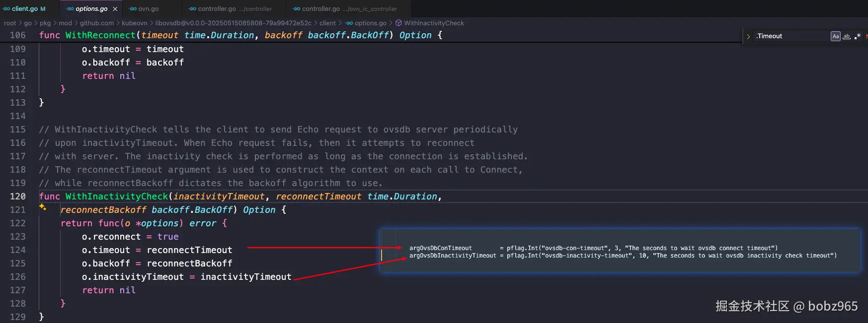
Task: Open the client breadcrumb segment
Action: pos(327,23)
